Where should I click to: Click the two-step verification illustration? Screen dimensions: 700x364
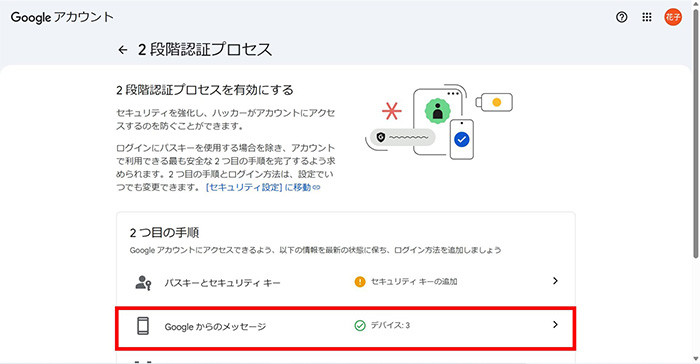click(439, 121)
